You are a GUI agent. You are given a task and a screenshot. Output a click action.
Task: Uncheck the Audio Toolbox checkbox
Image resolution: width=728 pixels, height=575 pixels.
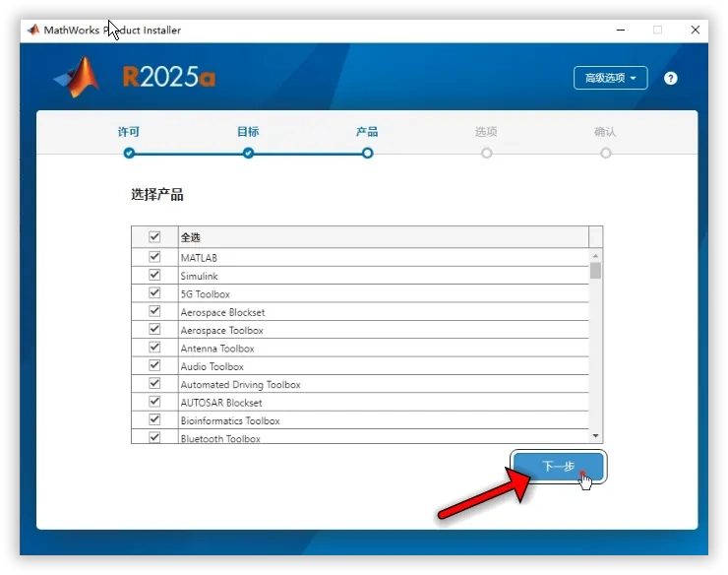154,365
